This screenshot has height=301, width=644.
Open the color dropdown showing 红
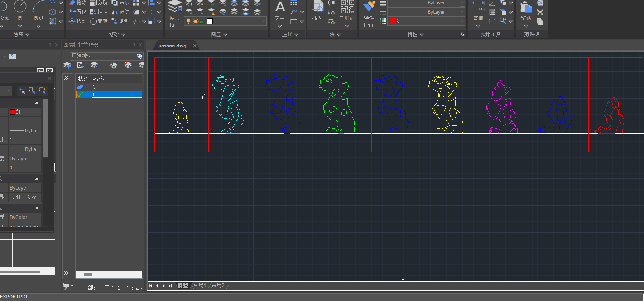click(x=462, y=21)
